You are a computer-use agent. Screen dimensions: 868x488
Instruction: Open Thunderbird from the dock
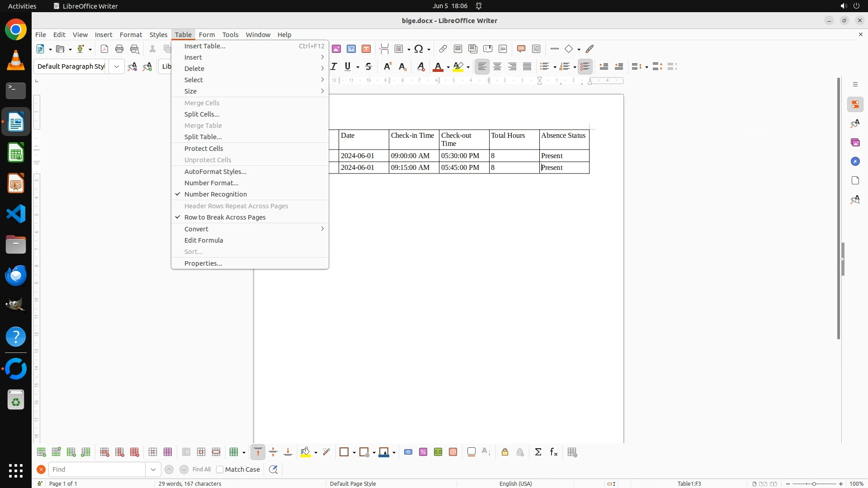pos(16,275)
